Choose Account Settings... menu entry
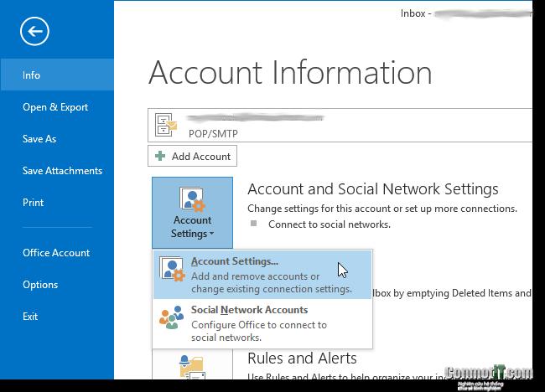 coord(262,275)
